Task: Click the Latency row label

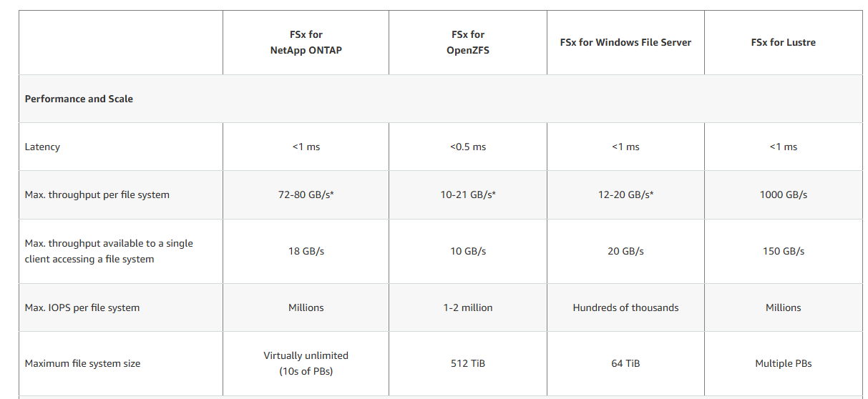Action: click(x=42, y=147)
